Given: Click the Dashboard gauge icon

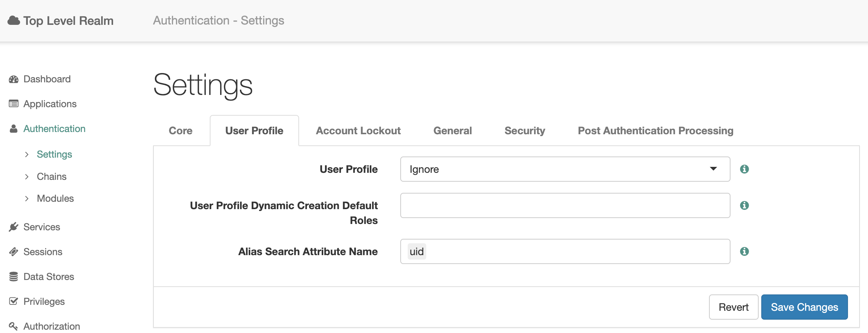Looking at the screenshot, I should click(x=14, y=79).
